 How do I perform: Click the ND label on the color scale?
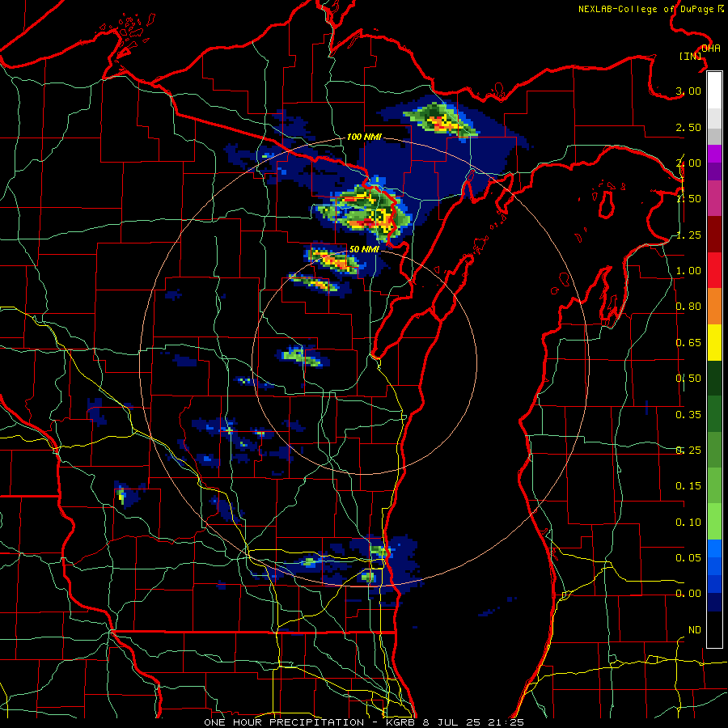(695, 630)
